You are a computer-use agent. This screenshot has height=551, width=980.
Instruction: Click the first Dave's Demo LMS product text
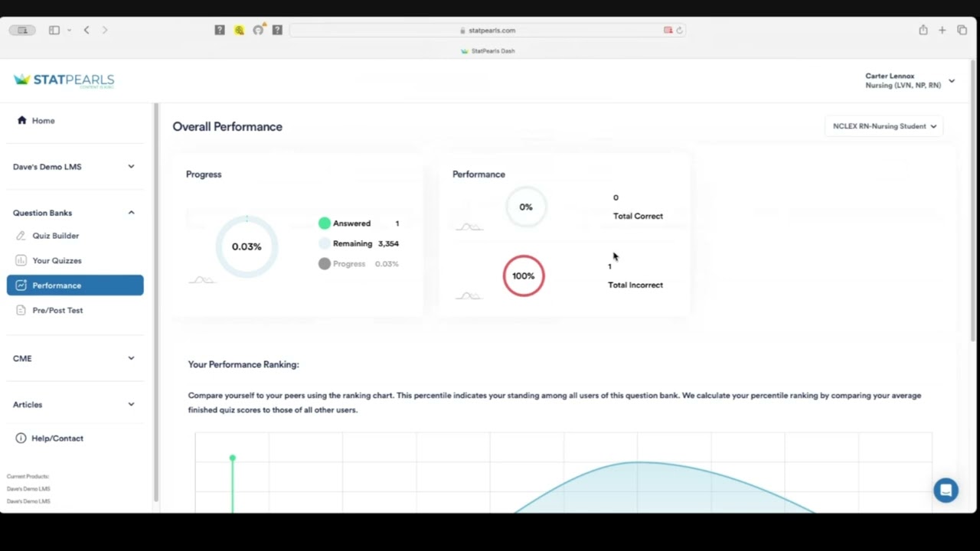(28, 488)
